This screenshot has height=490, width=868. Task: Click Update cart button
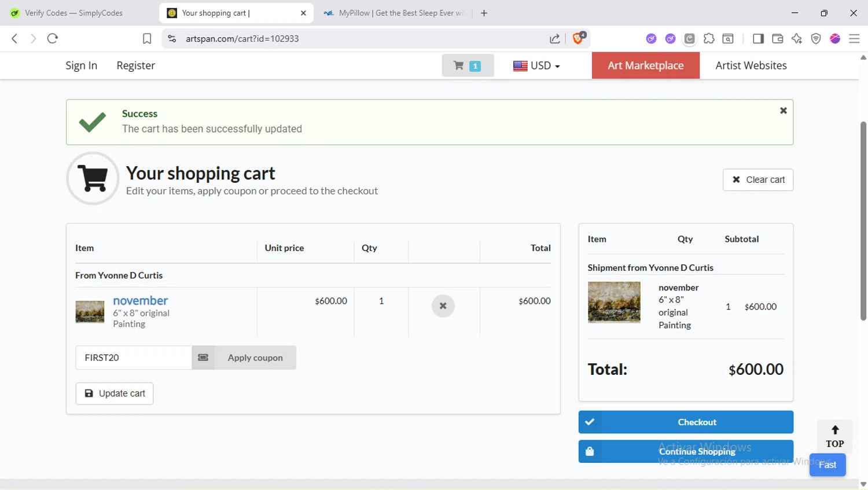click(115, 393)
